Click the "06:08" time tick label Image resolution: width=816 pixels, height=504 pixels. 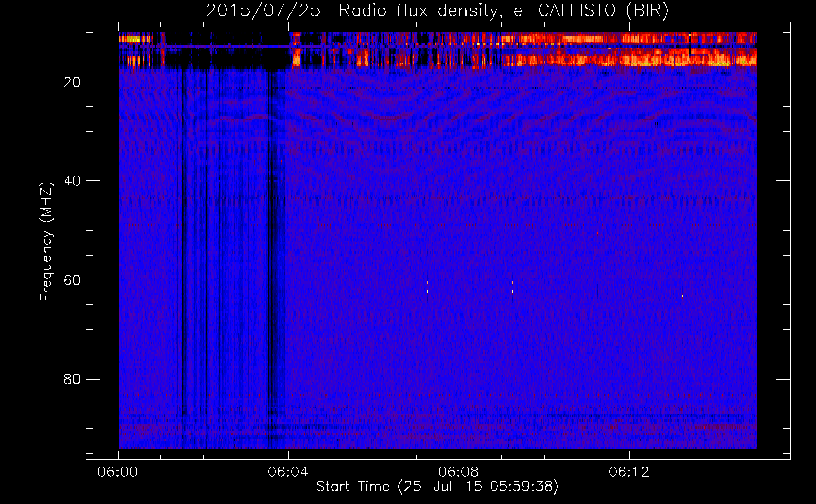pos(458,472)
